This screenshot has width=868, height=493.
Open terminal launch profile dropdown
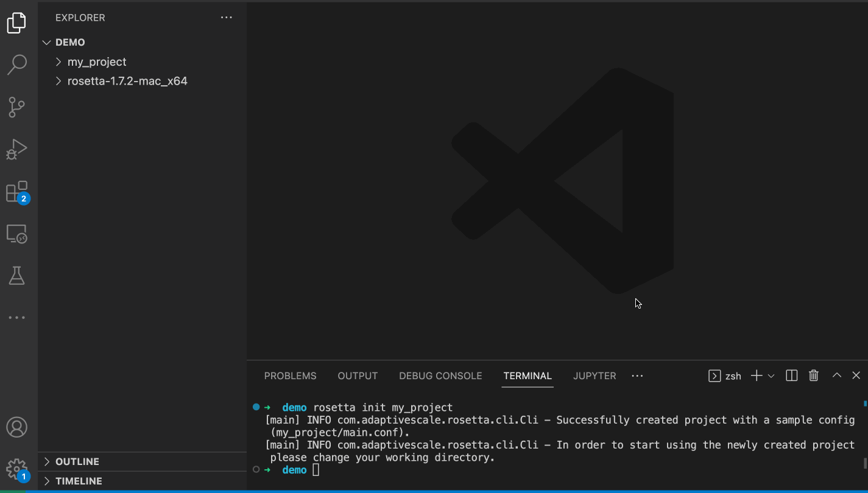(771, 376)
